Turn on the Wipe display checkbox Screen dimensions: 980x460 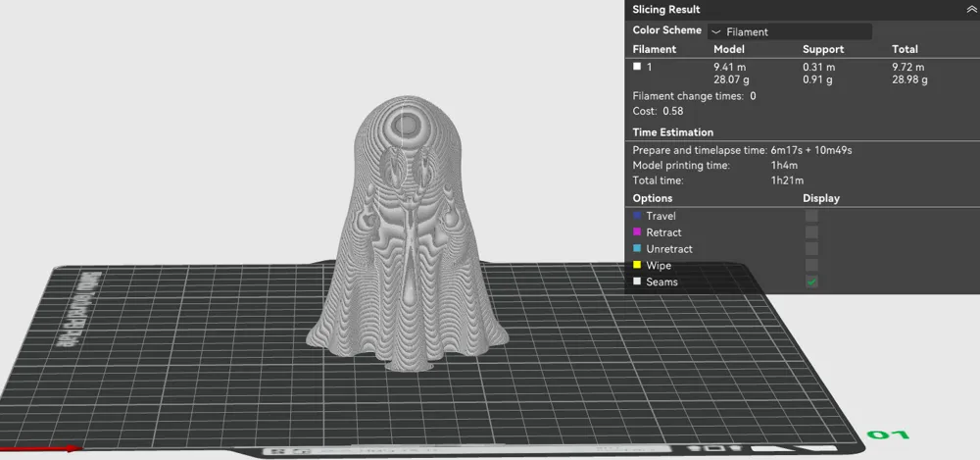click(x=811, y=266)
